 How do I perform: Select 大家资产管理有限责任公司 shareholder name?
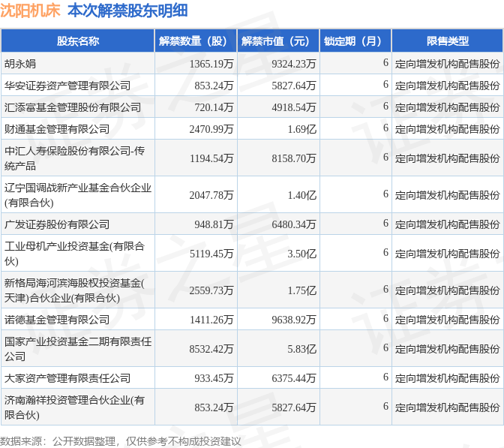coord(67,377)
